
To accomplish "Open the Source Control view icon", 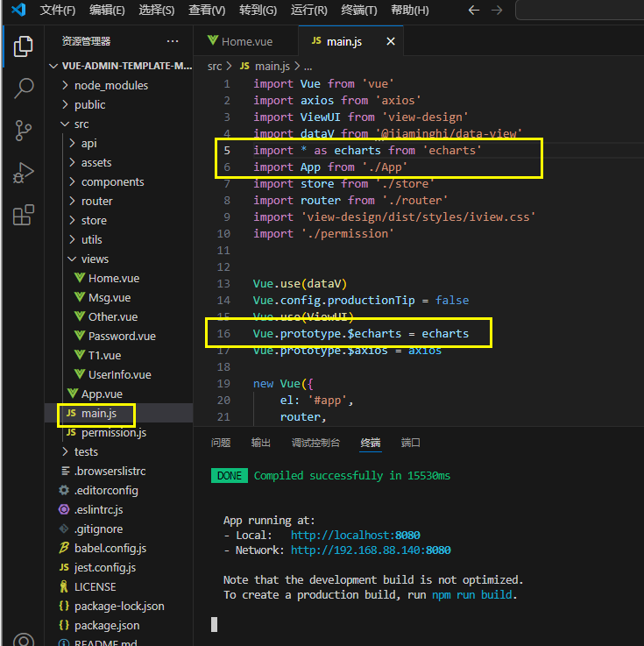I will coord(23,131).
